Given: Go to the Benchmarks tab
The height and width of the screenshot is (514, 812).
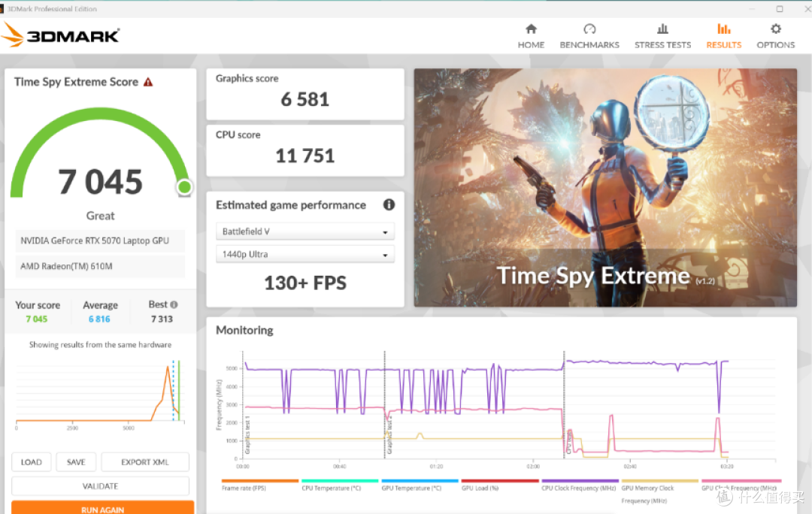Looking at the screenshot, I should pos(589,36).
